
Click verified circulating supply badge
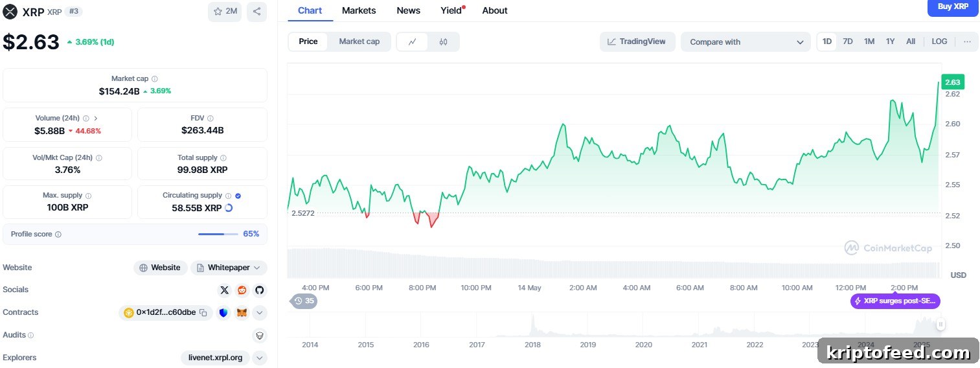[x=238, y=196]
